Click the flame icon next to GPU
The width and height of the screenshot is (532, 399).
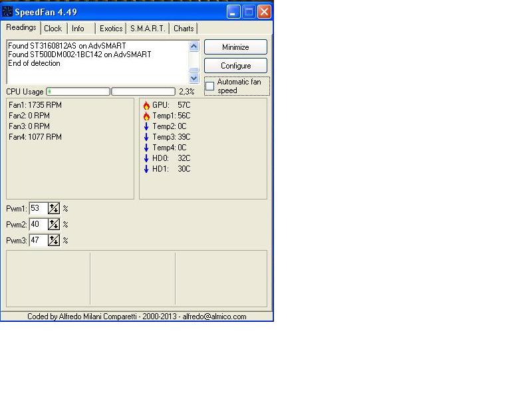(146, 106)
